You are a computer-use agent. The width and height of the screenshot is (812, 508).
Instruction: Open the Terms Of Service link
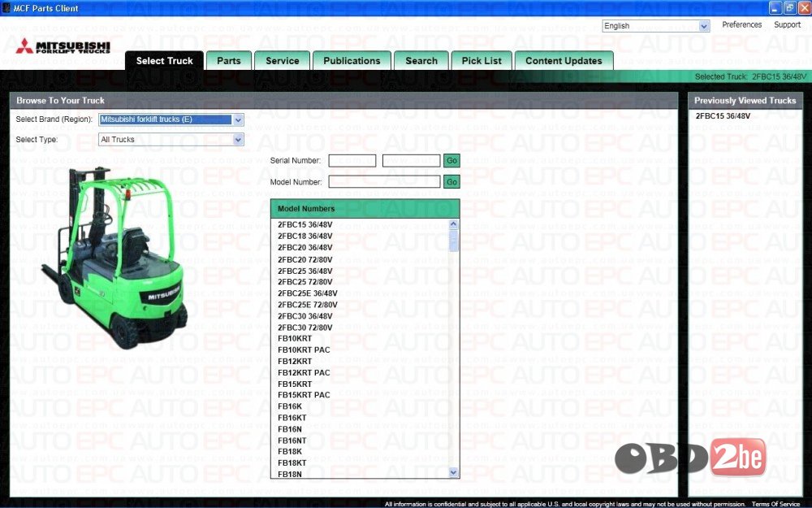click(x=775, y=504)
